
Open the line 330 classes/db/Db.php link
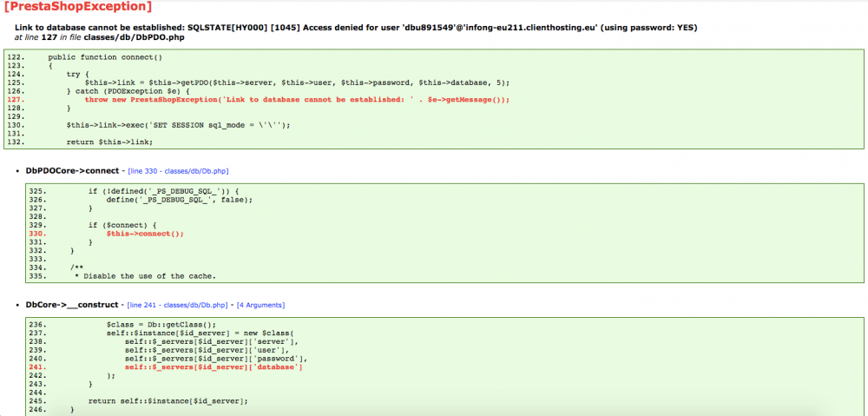tap(178, 171)
